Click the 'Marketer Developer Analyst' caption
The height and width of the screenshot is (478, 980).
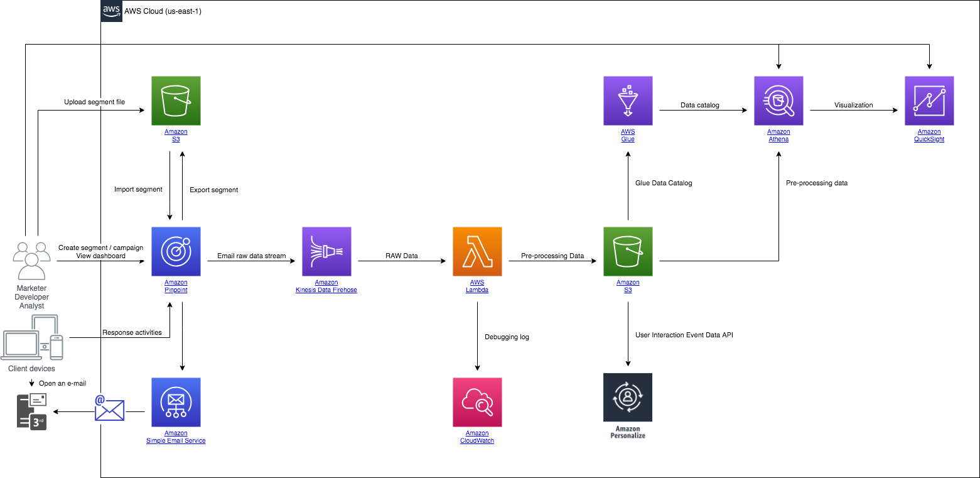31,297
